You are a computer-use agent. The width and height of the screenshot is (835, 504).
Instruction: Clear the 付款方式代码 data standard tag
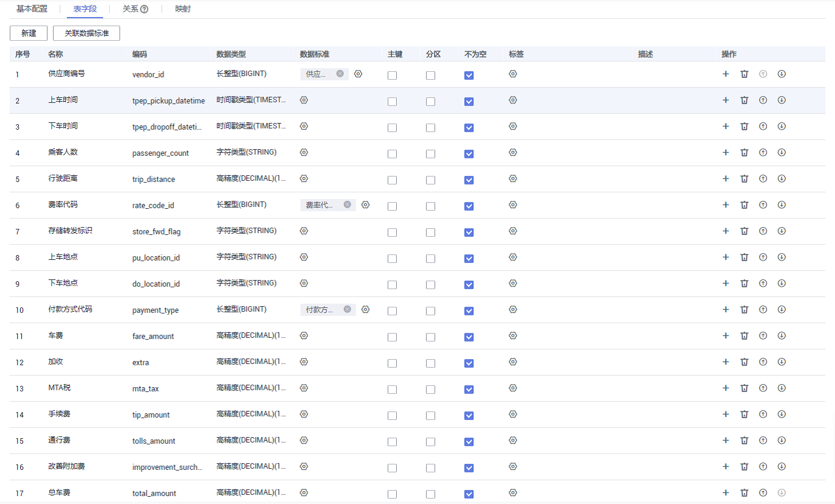tap(348, 310)
